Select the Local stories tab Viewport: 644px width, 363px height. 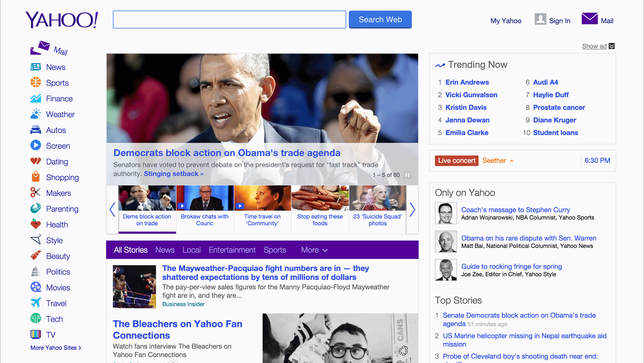(191, 250)
